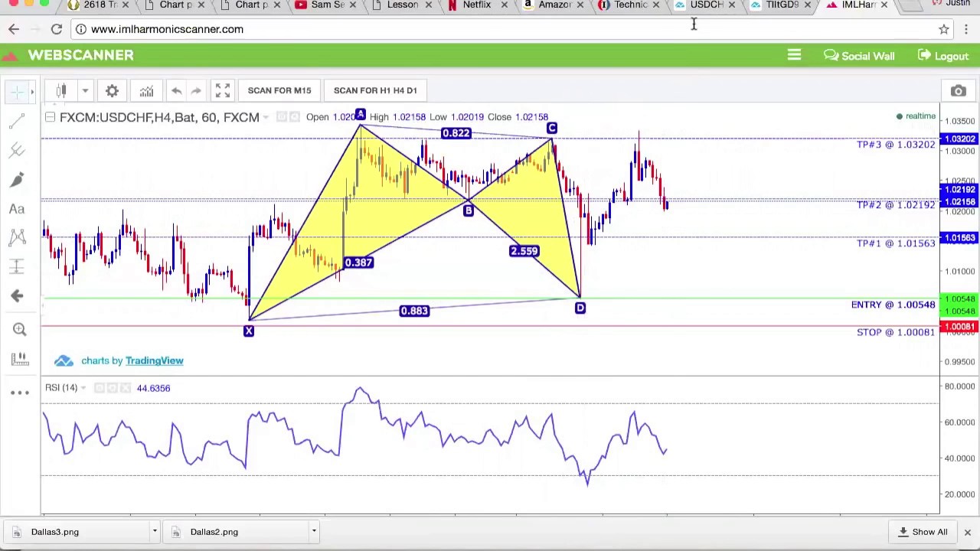
Task: Toggle fullscreen chart mode
Action: coord(222,91)
